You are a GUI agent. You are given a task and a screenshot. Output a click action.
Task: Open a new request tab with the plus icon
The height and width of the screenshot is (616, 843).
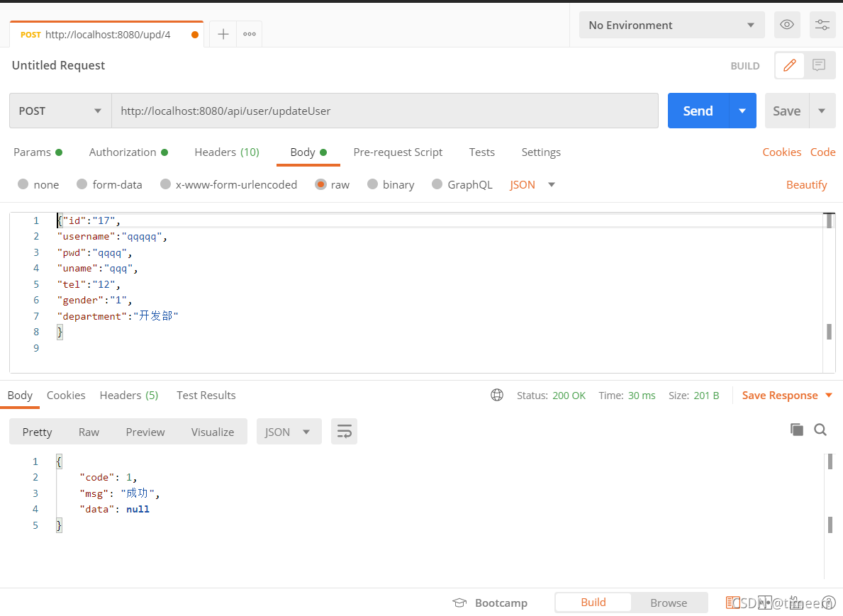[x=223, y=33]
